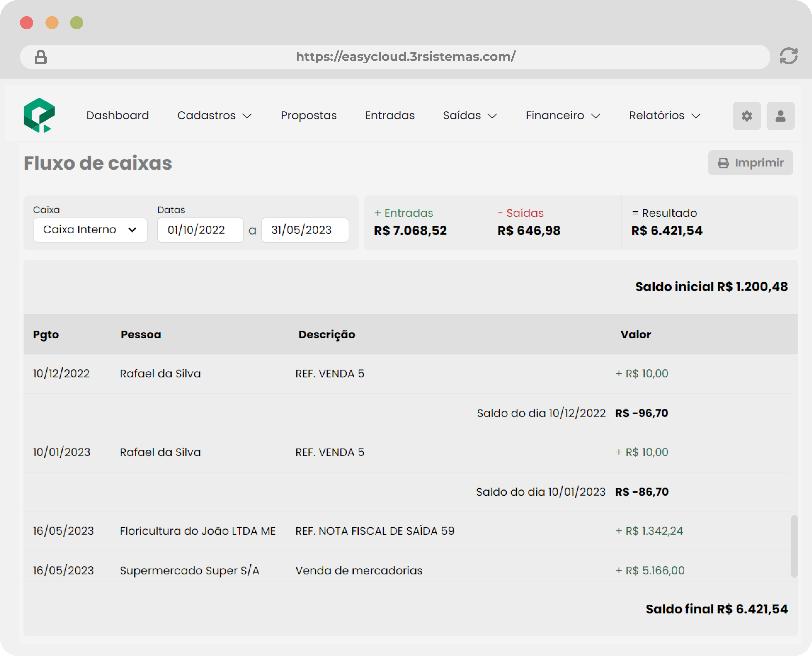Expand the Relatórios menu

tap(665, 115)
